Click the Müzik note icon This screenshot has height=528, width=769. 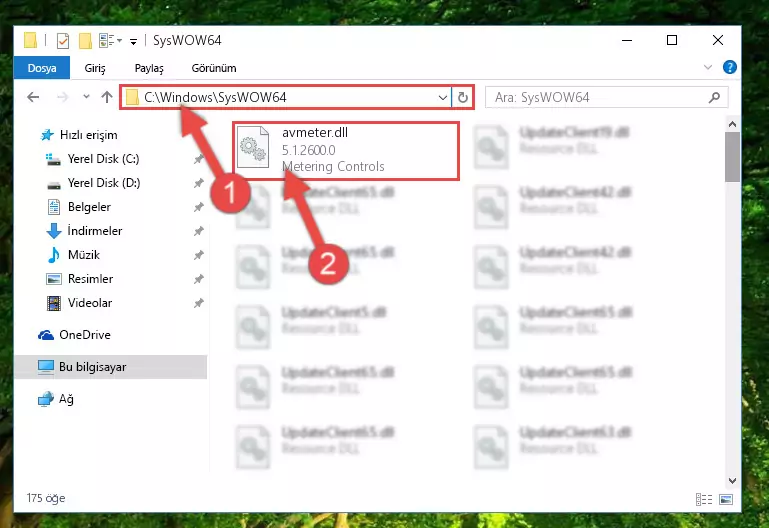point(53,255)
